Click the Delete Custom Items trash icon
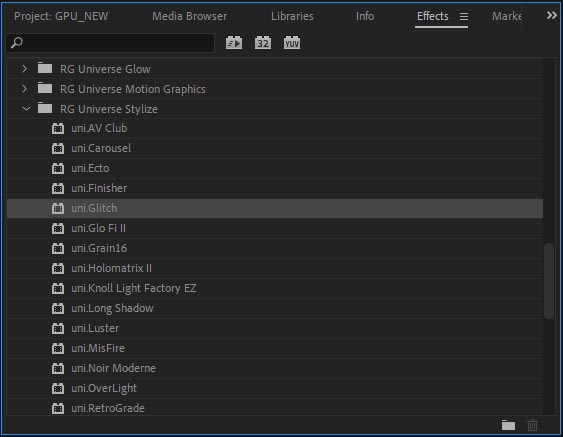Viewport: 563px width, 437px height. coord(532,426)
